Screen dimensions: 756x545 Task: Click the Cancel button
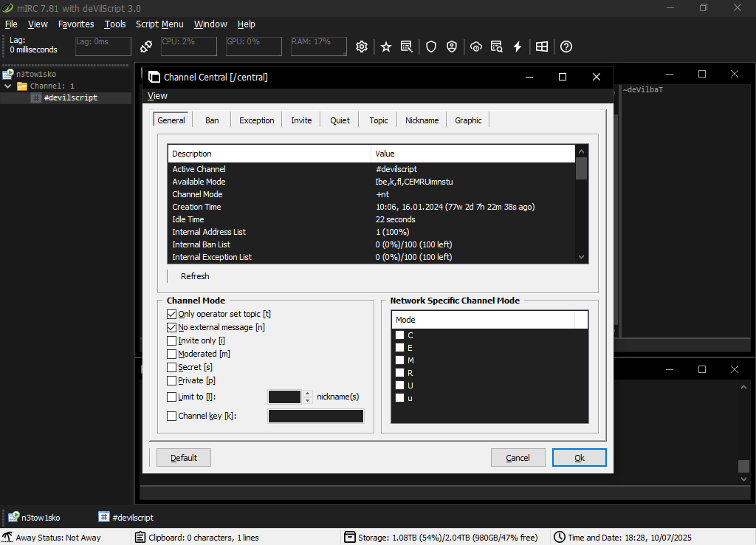[x=518, y=458]
